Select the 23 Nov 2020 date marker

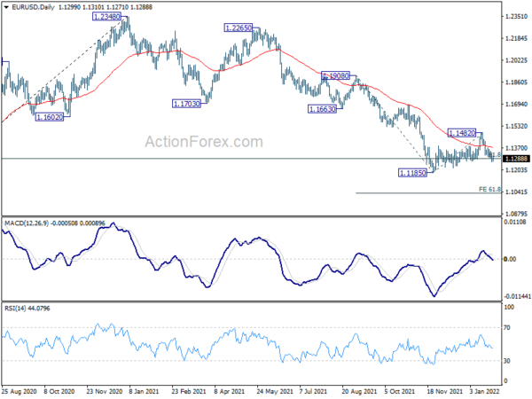tap(104, 391)
